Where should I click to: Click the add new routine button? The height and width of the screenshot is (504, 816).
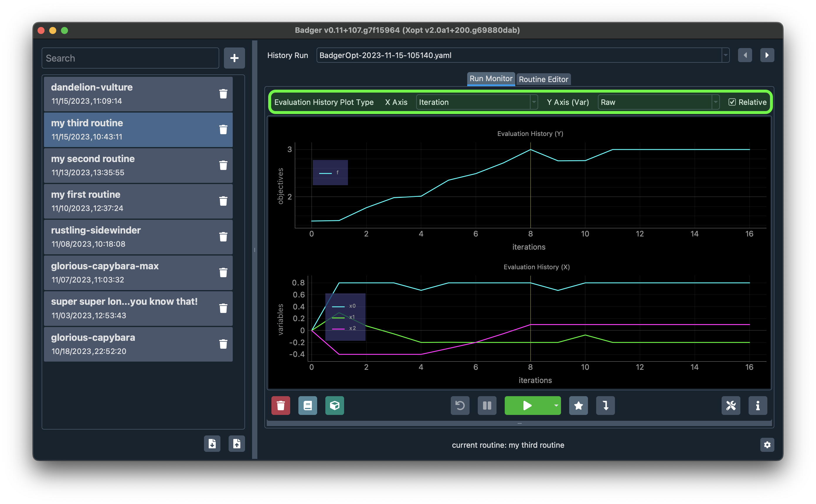234,58
